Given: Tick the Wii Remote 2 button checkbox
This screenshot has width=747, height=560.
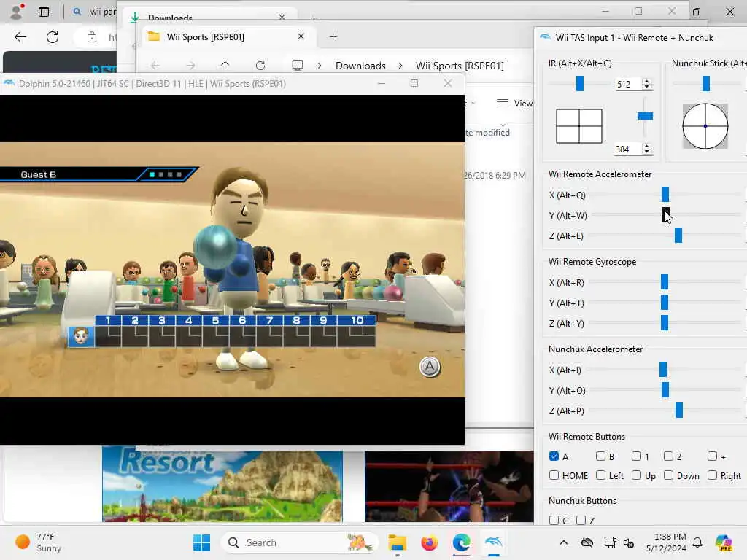Looking at the screenshot, I should [x=668, y=456].
